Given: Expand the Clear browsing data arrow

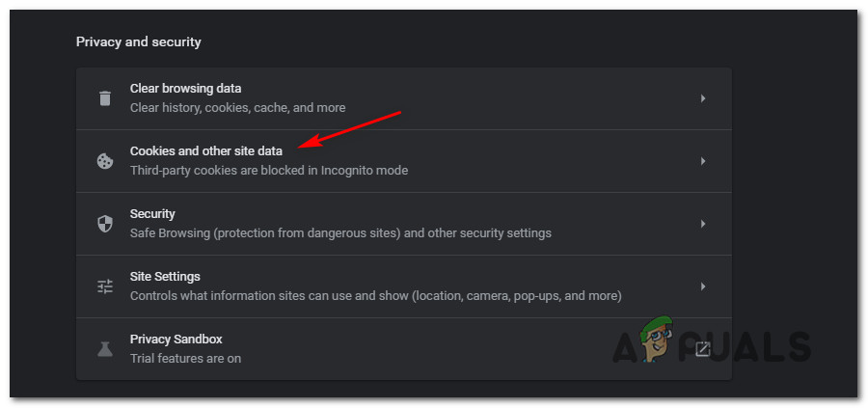Looking at the screenshot, I should pyautogui.click(x=703, y=98).
